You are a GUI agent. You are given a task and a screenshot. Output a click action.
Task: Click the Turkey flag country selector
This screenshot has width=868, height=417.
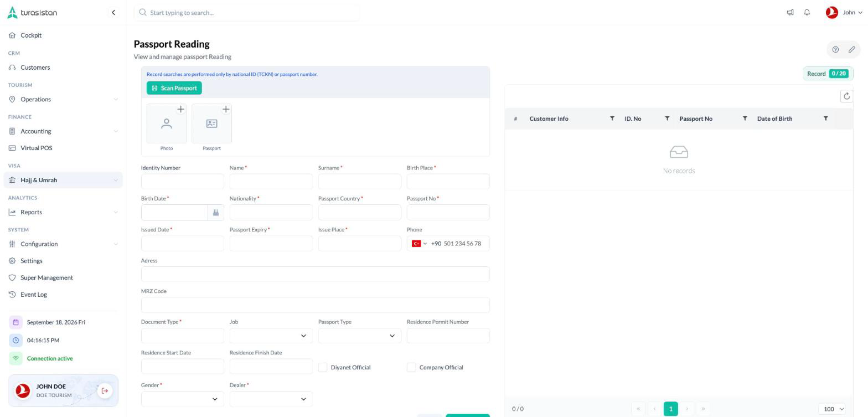pos(419,244)
